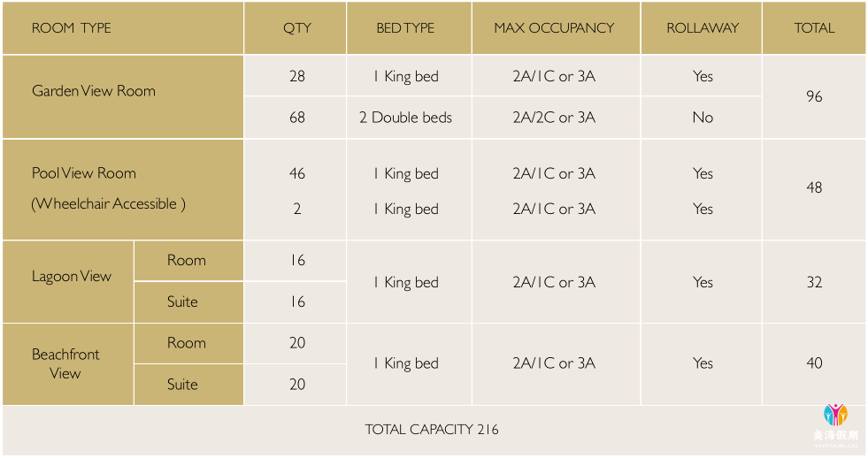Click the 2A/2C or 3A occupancy cell
Viewport: 868px width, 458px height.
(x=556, y=118)
